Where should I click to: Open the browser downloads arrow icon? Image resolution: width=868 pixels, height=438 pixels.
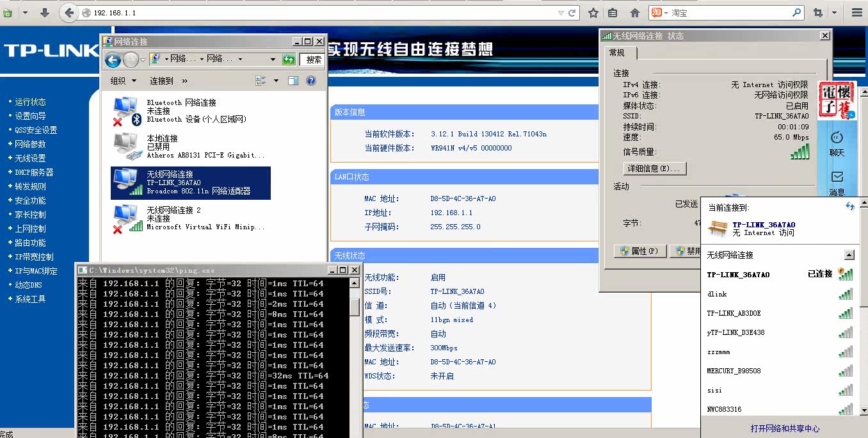pos(45,12)
